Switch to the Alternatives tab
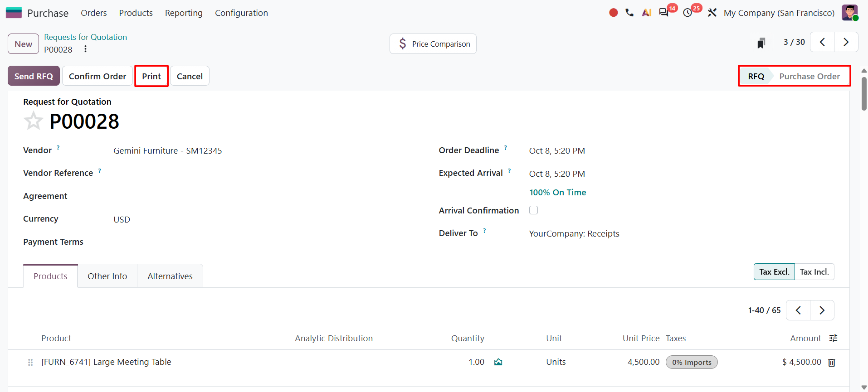The image size is (868, 392). [x=170, y=276]
